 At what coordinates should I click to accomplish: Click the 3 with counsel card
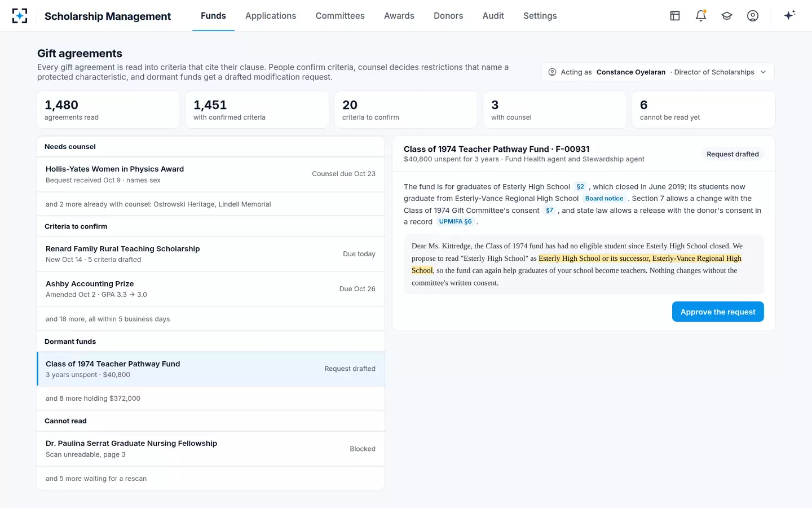(x=555, y=110)
